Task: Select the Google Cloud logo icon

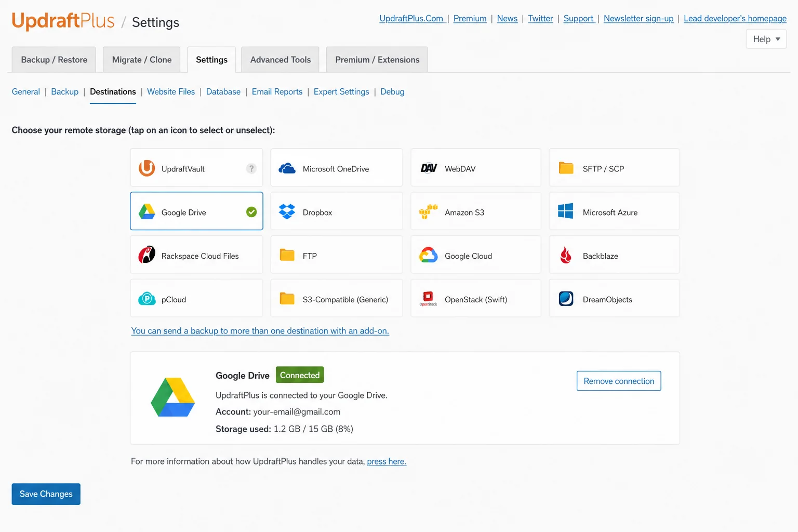Action: coord(429,255)
